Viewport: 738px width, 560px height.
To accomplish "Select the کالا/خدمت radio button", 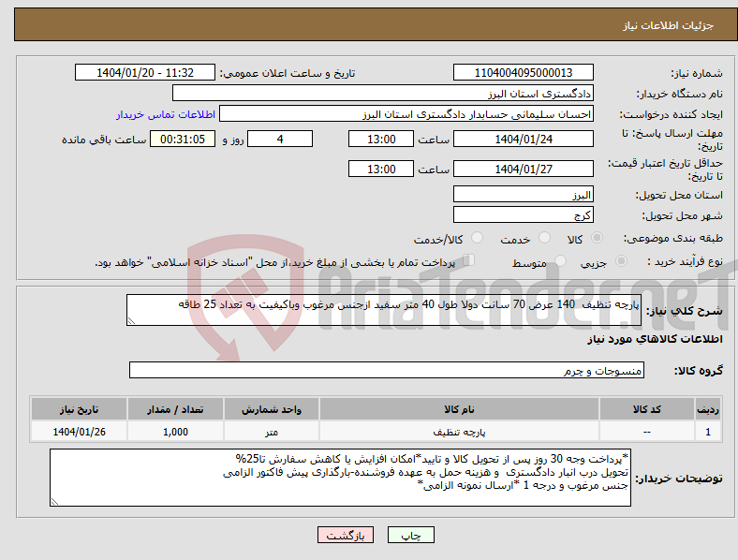I will point(478,238).
